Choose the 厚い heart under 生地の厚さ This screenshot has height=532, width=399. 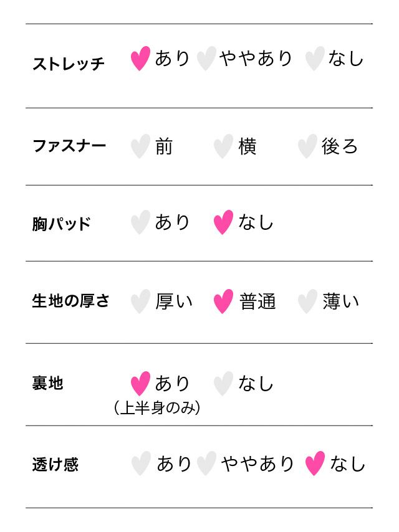pyautogui.click(x=140, y=302)
